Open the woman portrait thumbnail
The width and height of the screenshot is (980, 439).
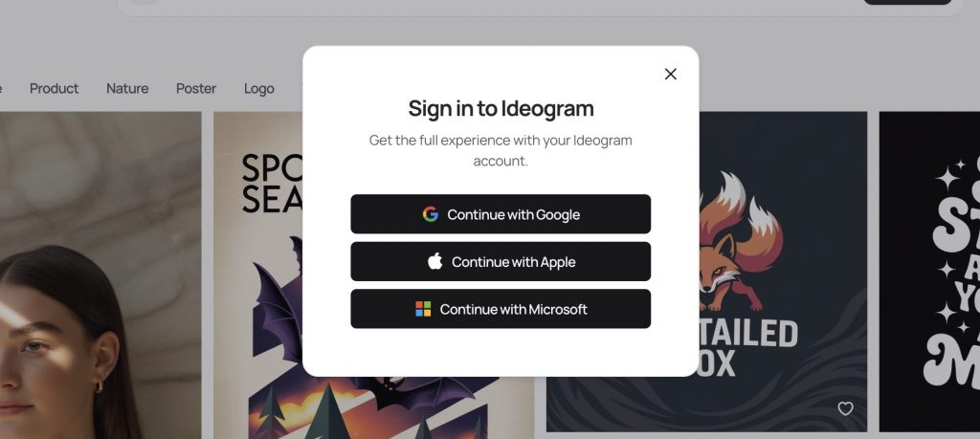click(100, 275)
